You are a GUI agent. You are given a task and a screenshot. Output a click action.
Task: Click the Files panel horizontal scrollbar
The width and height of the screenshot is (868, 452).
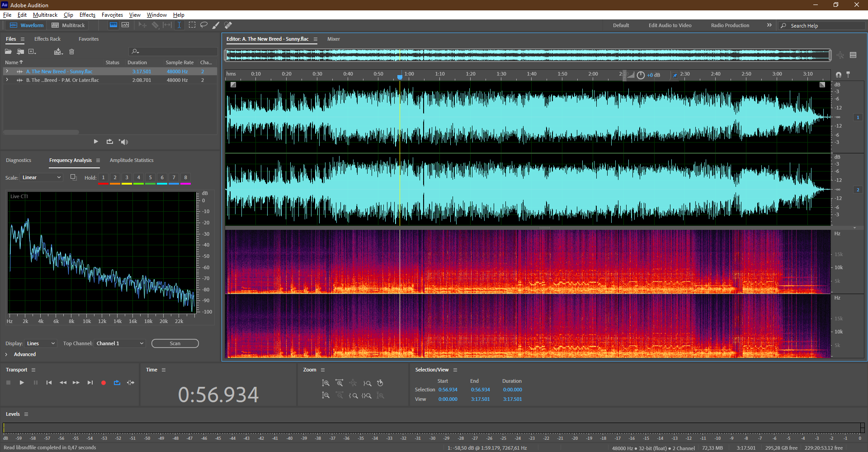pyautogui.click(x=41, y=132)
